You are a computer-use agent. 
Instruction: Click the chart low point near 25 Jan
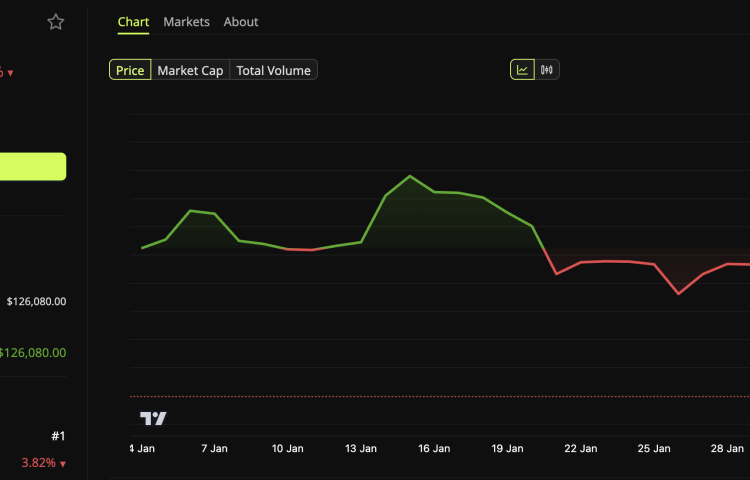pyautogui.click(x=678, y=293)
